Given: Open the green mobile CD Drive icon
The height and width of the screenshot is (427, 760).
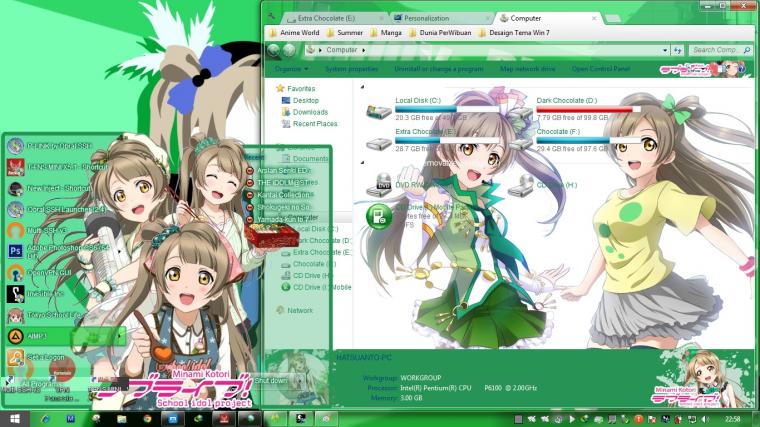Looking at the screenshot, I should coord(379,216).
